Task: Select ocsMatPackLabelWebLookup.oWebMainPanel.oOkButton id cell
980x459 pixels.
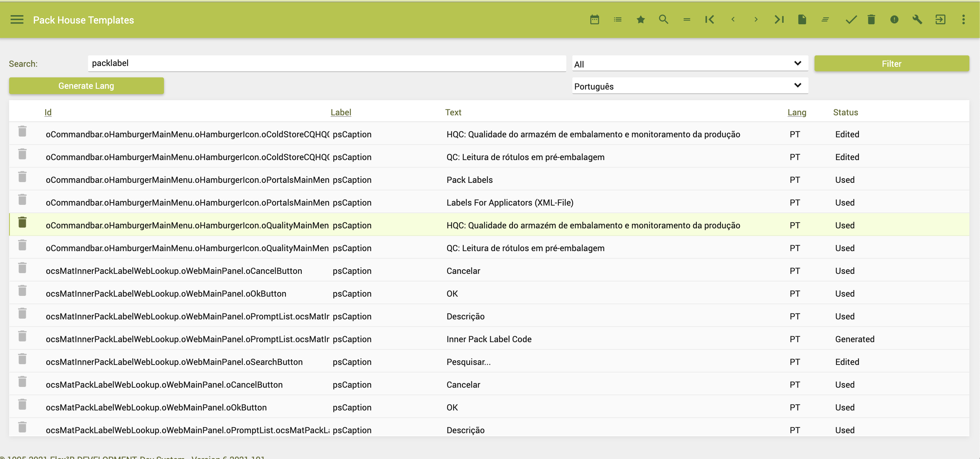Action: click(156, 407)
